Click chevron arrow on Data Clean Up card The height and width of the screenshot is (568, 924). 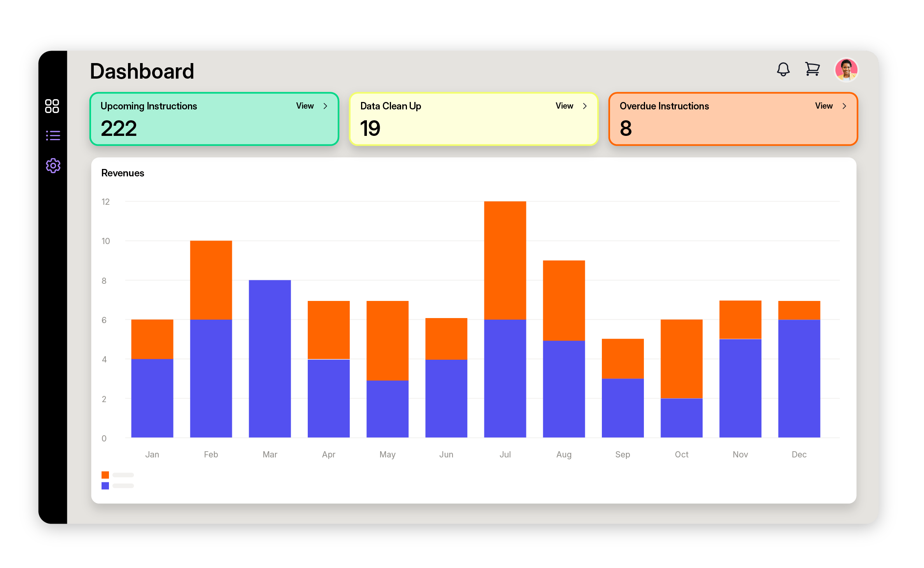click(585, 106)
